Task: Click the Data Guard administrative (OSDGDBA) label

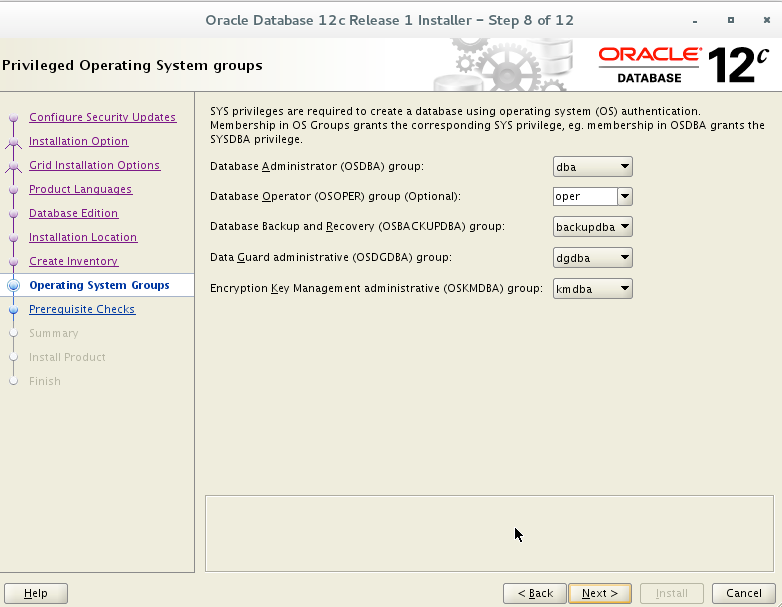Action: (x=331, y=257)
